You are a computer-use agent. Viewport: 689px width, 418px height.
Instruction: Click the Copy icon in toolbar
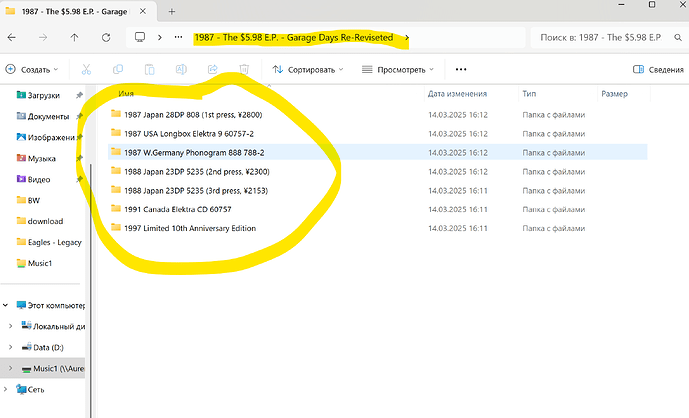tap(118, 69)
